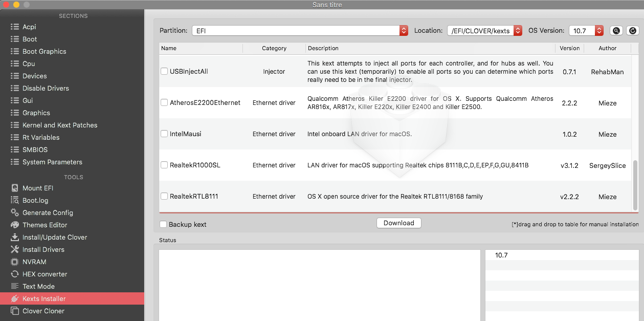
Task: Enable the AtherosE2200Ethernet checkbox
Action: coord(164,102)
